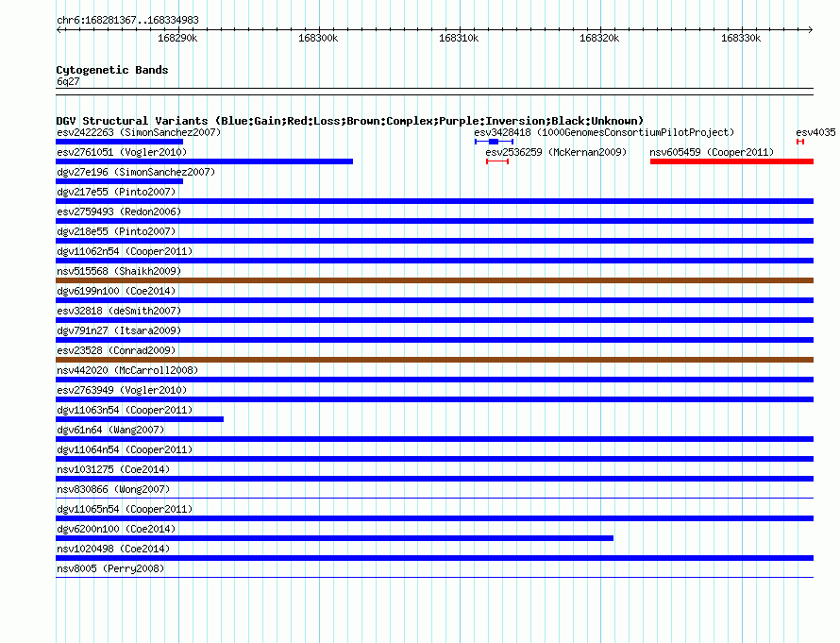Image resolution: width=840 pixels, height=643 pixels.
Task: Open variant nsv515568 (Shaikh2009) label
Action: pyautogui.click(x=119, y=271)
